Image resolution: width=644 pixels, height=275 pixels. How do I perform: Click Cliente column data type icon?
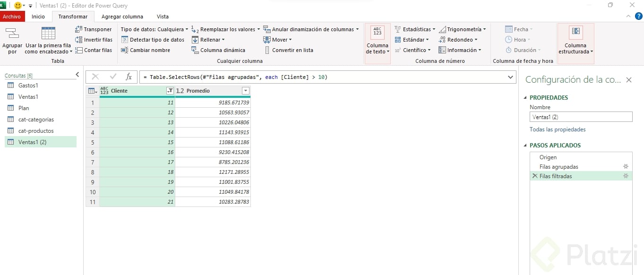(x=104, y=91)
